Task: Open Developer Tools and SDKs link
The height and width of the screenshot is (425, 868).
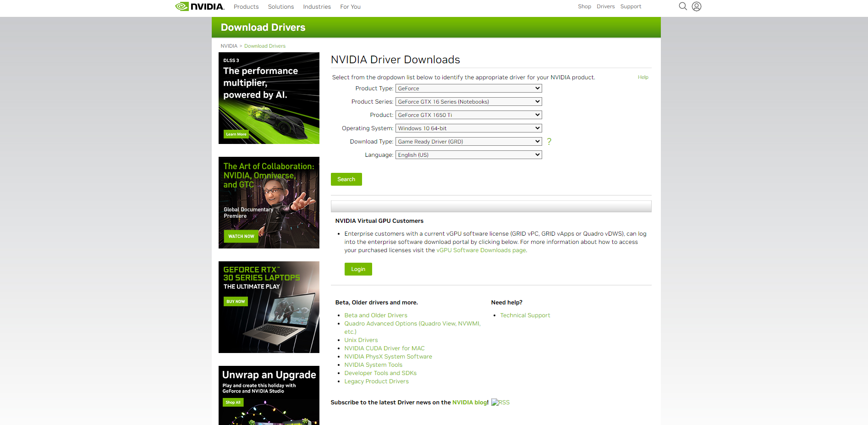Action: click(380, 373)
